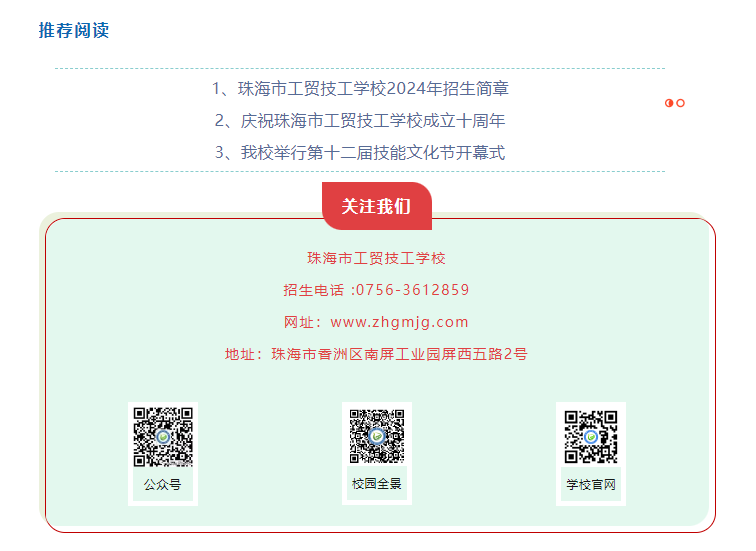Click the 关注我们 red banner
The width and height of the screenshot is (756, 551).
point(377,206)
